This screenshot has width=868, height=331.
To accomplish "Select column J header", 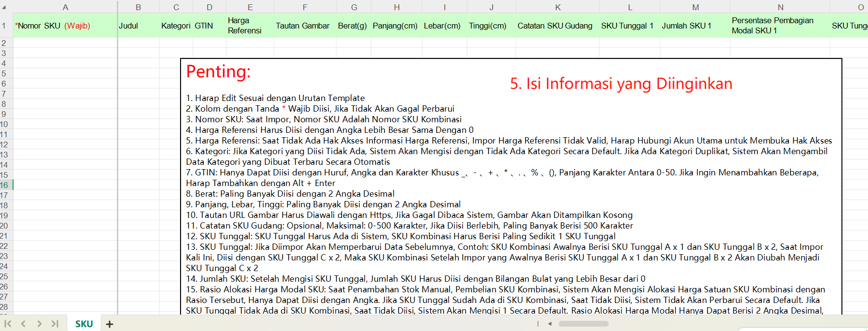I will click(x=491, y=7).
